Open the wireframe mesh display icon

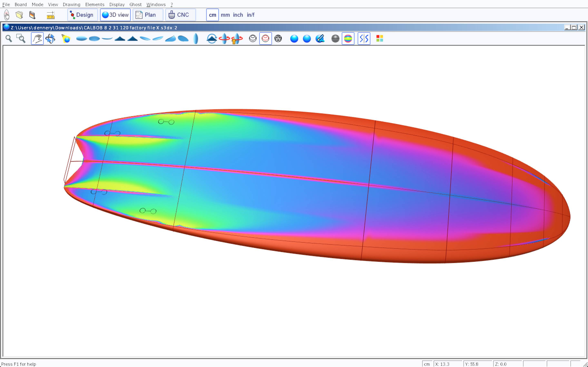point(278,39)
